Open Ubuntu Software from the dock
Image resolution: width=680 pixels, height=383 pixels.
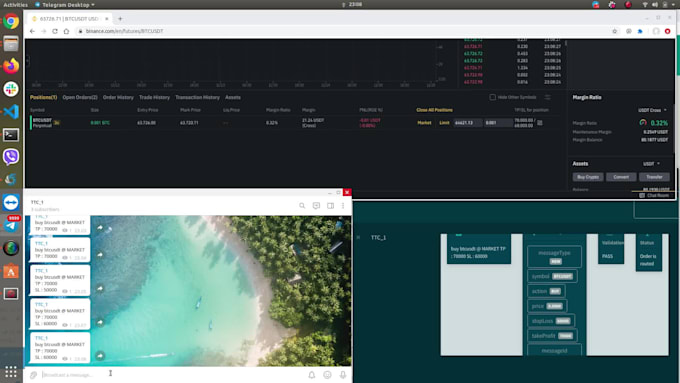(x=11, y=271)
